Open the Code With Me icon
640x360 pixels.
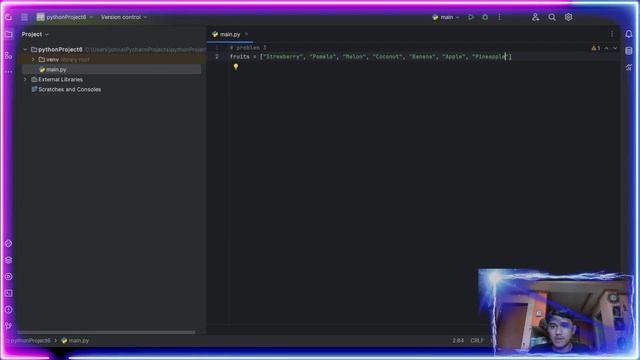(x=535, y=17)
